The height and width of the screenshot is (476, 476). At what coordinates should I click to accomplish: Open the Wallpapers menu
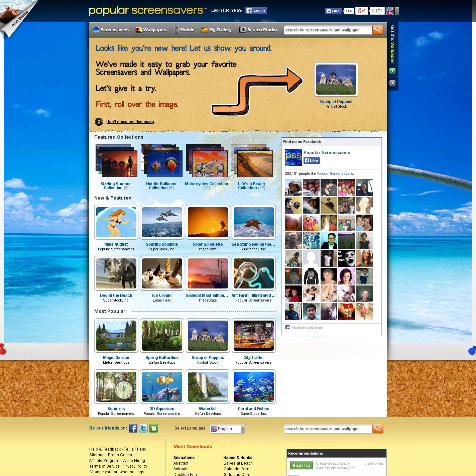pos(151,30)
